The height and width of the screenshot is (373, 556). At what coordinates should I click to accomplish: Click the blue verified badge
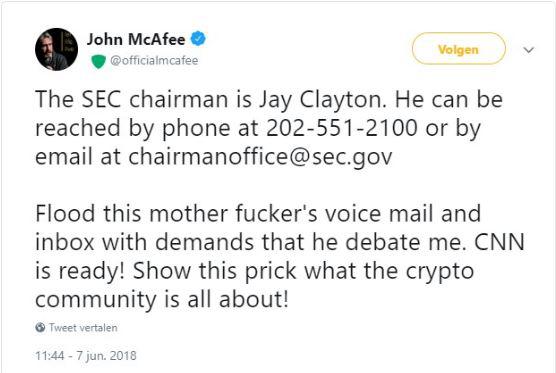[199, 39]
